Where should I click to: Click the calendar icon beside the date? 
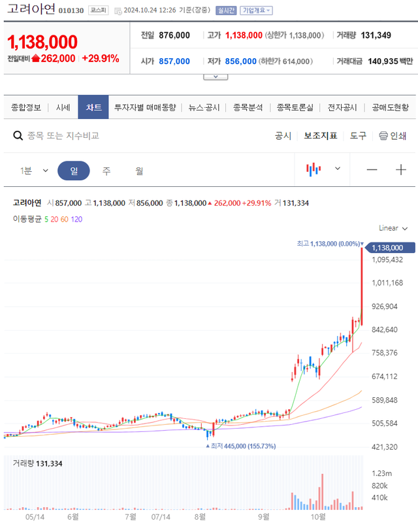118,10
